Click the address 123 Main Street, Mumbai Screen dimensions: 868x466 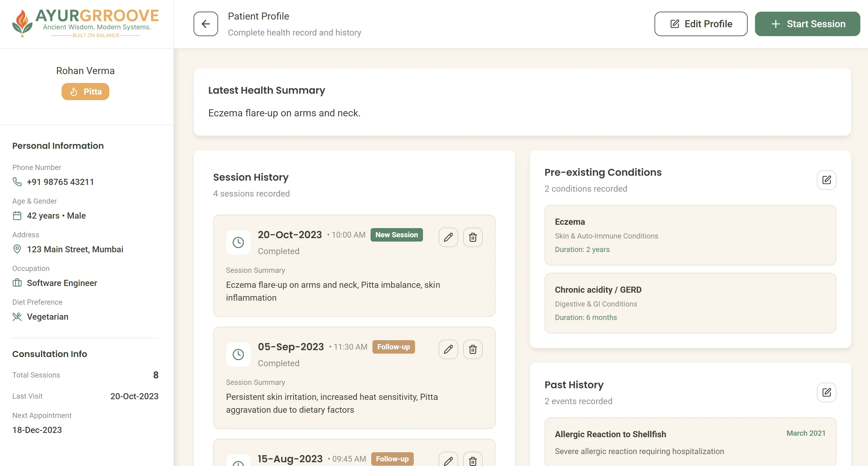click(x=75, y=249)
